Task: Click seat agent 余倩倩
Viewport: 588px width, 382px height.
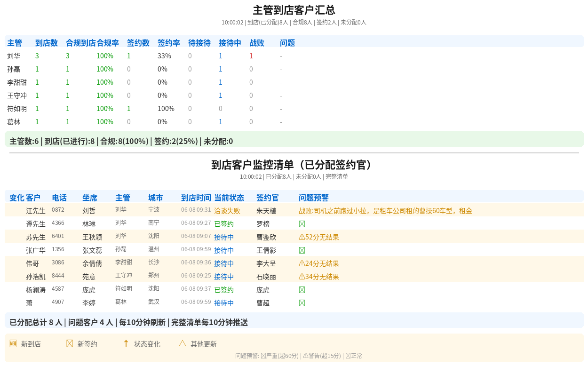Action: click(x=92, y=263)
